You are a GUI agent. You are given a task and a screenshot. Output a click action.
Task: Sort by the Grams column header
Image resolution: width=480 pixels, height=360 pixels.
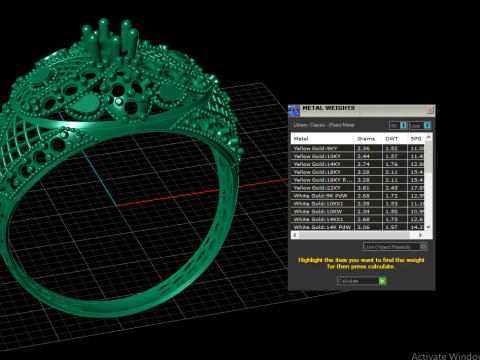tap(368, 139)
